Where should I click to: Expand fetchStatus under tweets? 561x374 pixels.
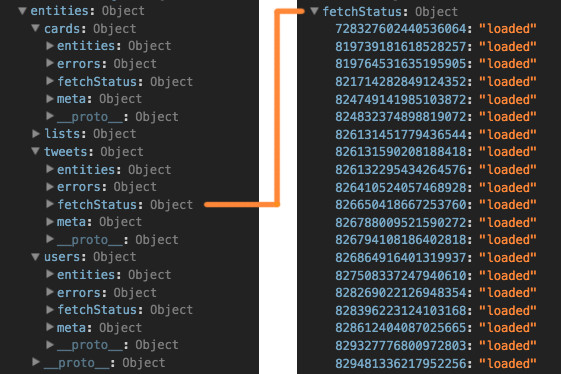point(50,204)
